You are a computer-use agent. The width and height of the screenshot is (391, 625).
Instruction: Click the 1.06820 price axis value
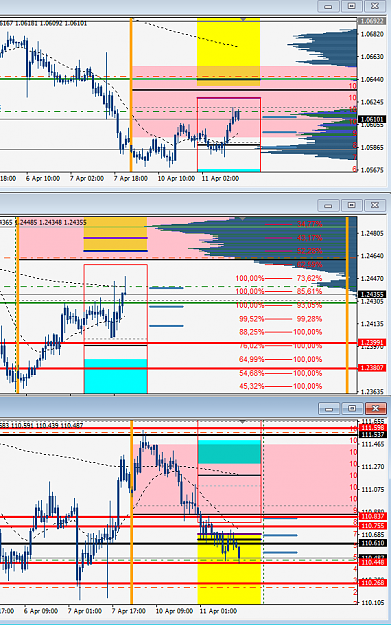pos(372,34)
